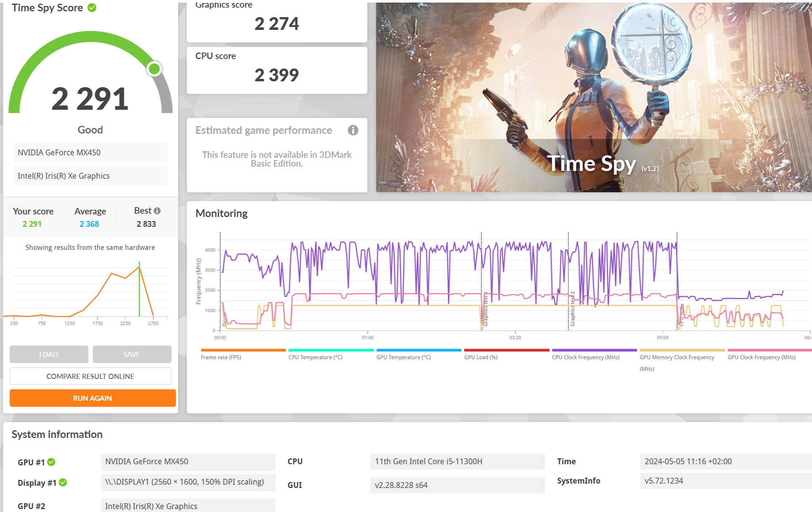This screenshot has height=512, width=812.
Task: Click the GUI version v2.28.8228 s64
Action: [x=458, y=485]
